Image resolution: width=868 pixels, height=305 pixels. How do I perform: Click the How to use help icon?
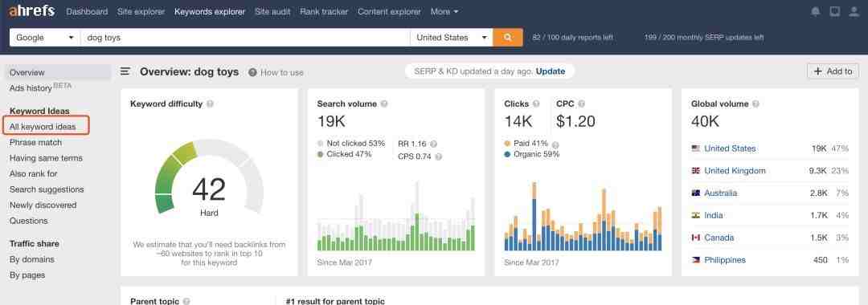[x=252, y=72]
